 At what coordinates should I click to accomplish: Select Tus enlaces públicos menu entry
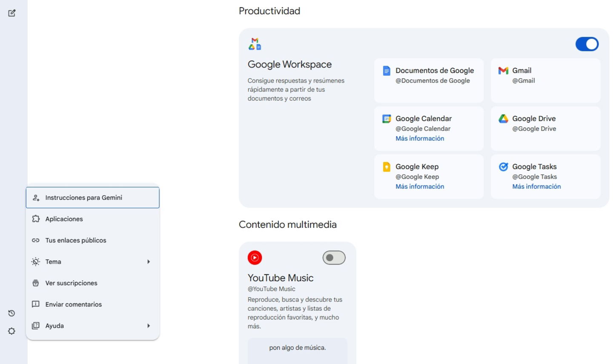pyautogui.click(x=76, y=240)
